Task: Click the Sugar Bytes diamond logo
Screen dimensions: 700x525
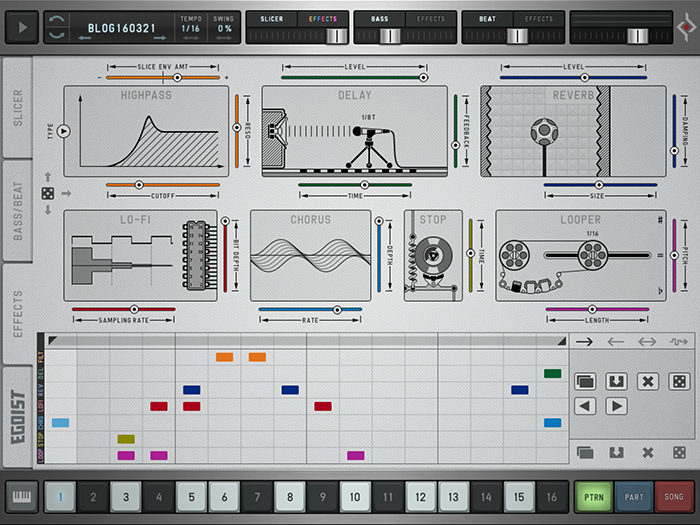Action: [x=686, y=28]
